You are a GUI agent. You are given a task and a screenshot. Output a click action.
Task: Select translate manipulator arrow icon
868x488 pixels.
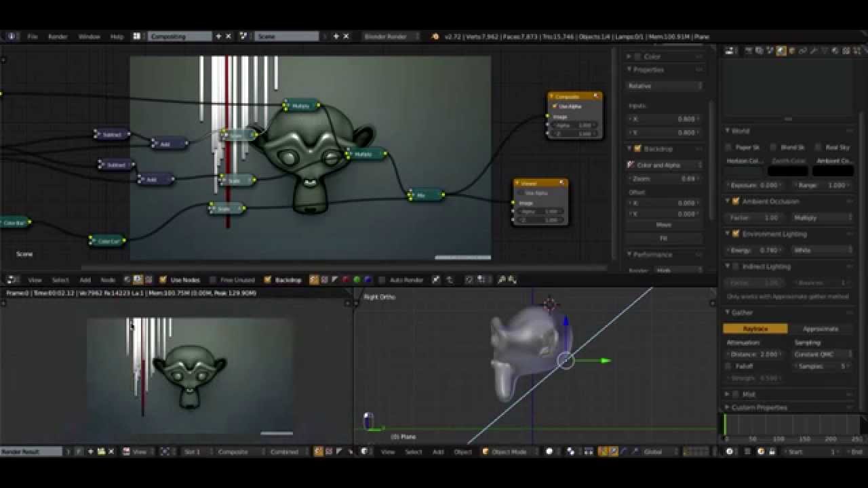tap(613, 451)
